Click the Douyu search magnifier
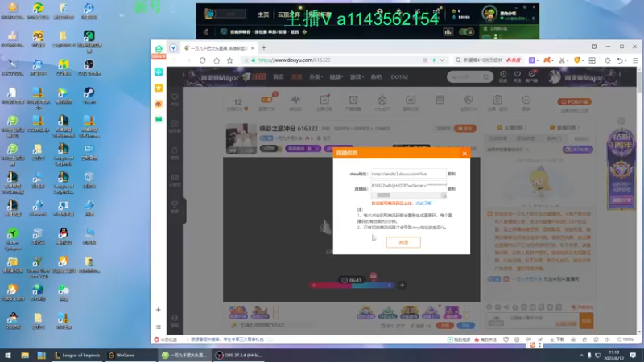Screen dimensions: 644x362 (486, 76)
